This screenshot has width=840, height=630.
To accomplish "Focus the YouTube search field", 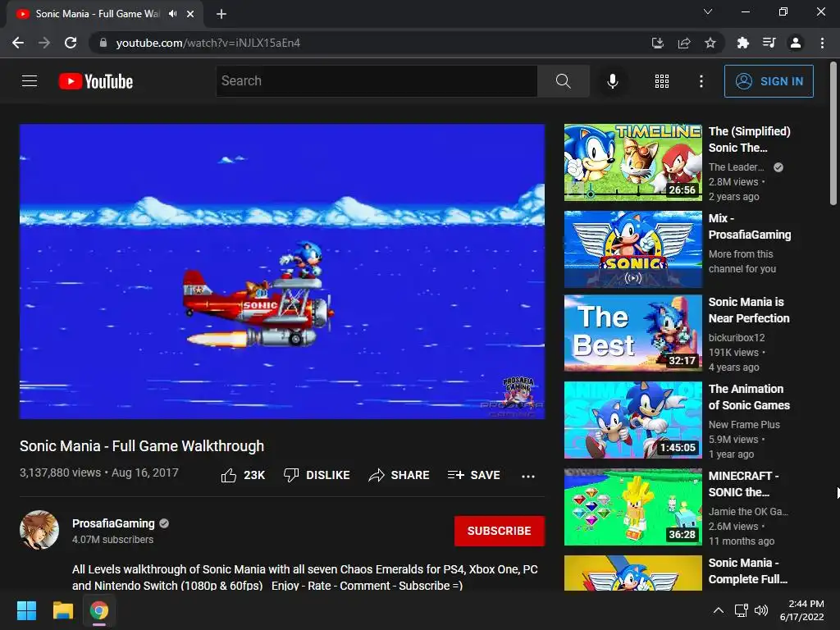I will coord(377,81).
